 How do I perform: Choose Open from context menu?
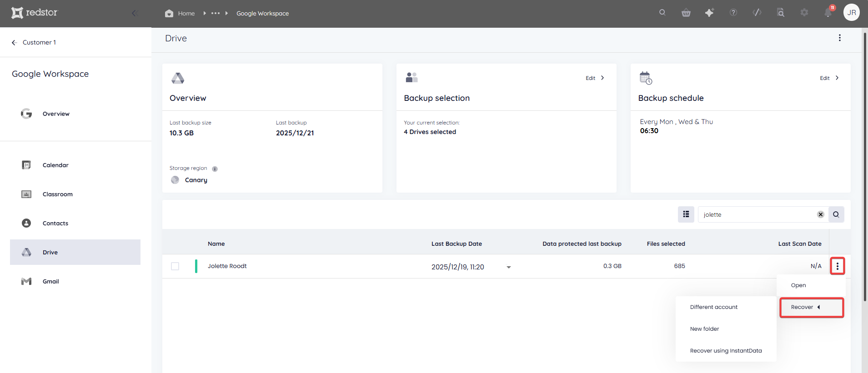(x=811, y=285)
